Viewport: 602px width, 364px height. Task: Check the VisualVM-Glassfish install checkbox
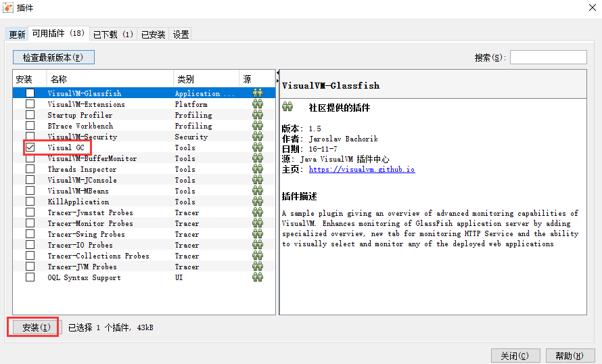pyautogui.click(x=30, y=93)
